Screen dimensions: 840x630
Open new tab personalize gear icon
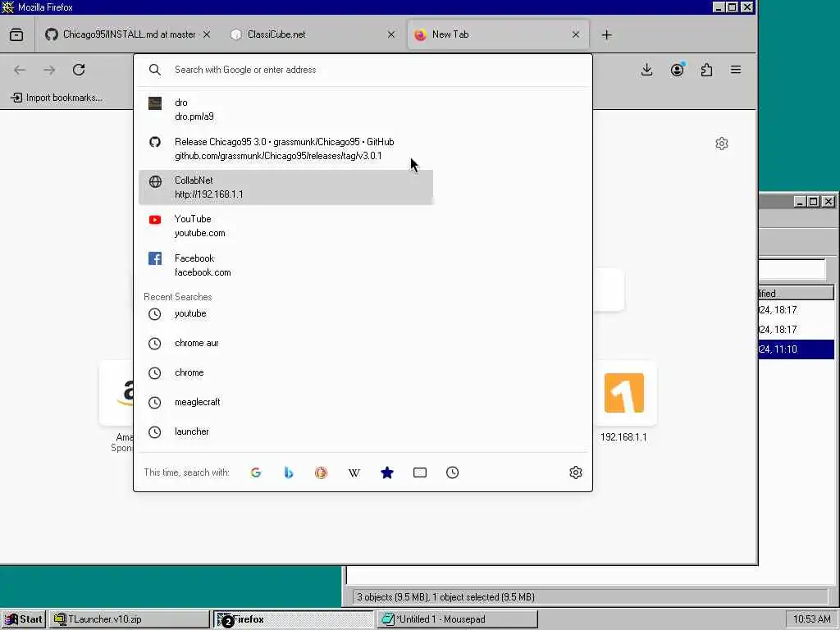click(722, 144)
